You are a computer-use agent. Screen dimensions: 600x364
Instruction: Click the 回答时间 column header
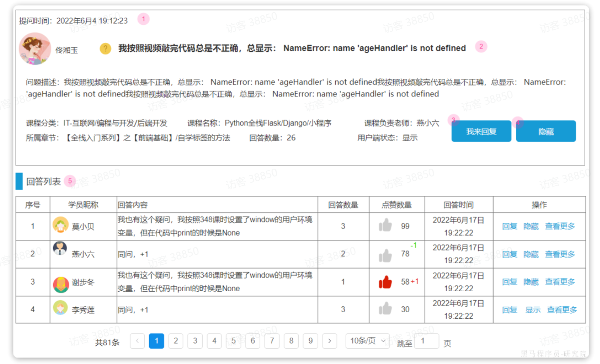(459, 204)
